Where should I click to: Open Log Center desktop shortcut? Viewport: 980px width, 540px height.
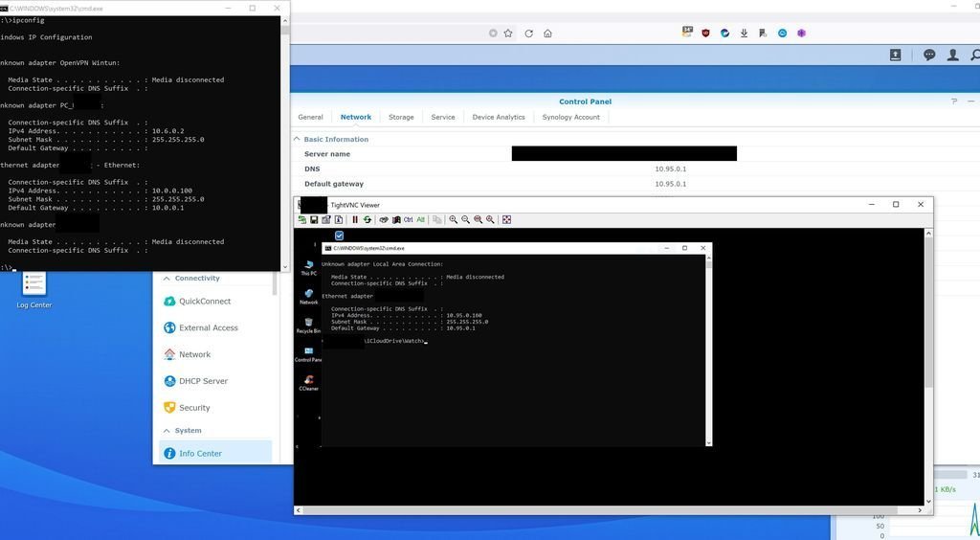point(33,289)
